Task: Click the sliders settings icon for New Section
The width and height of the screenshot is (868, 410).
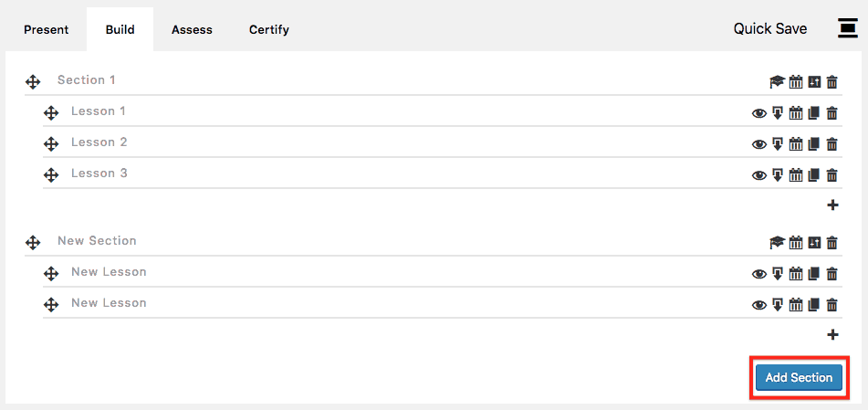Action: click(x=814, y=243)
